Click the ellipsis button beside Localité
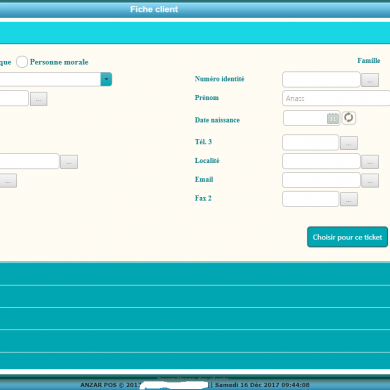 pyautogui.click(x=370, y=162)
